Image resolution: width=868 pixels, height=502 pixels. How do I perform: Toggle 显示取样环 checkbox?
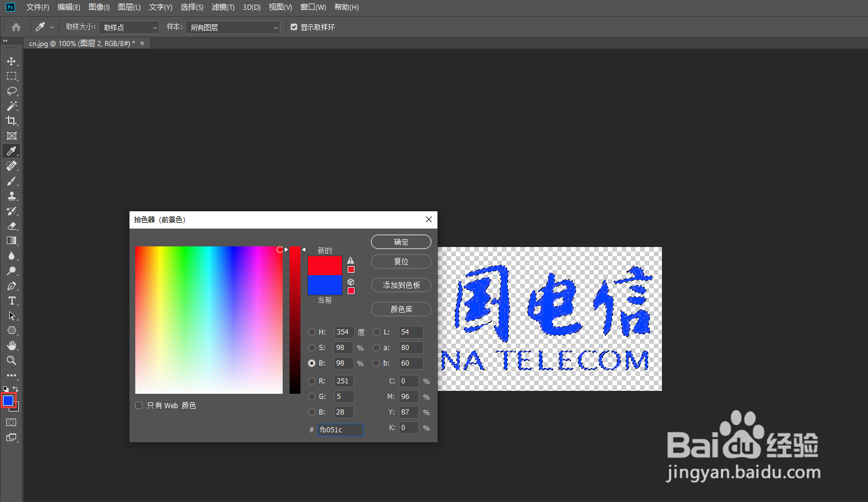(294, 27)
